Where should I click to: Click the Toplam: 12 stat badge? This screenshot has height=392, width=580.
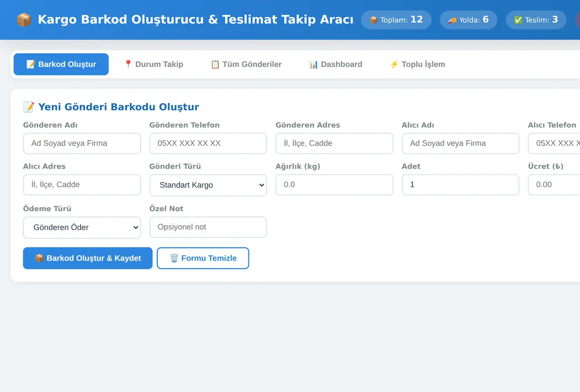tap(396, 20)
